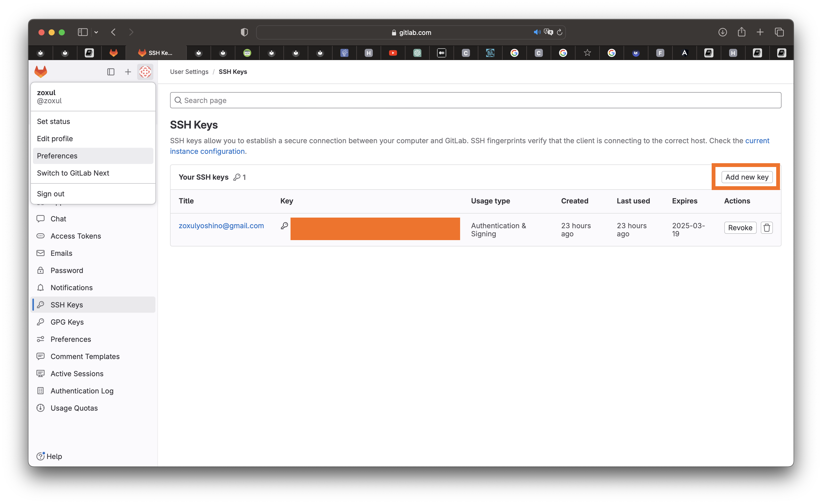Mute tab audio speaker icon
The height and width of the screenshot is (504, 822).
click(x=537, y=32)
